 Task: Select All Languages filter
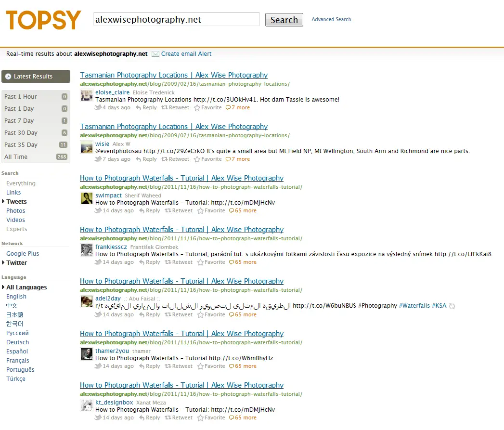pyautogui.click(x=26, y=287)
